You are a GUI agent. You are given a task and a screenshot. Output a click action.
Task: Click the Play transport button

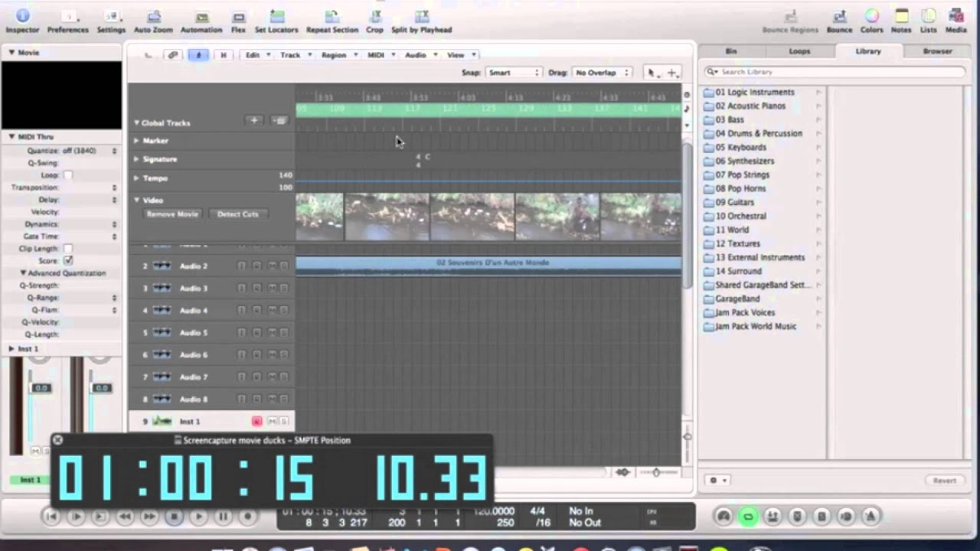pos(198,517)
